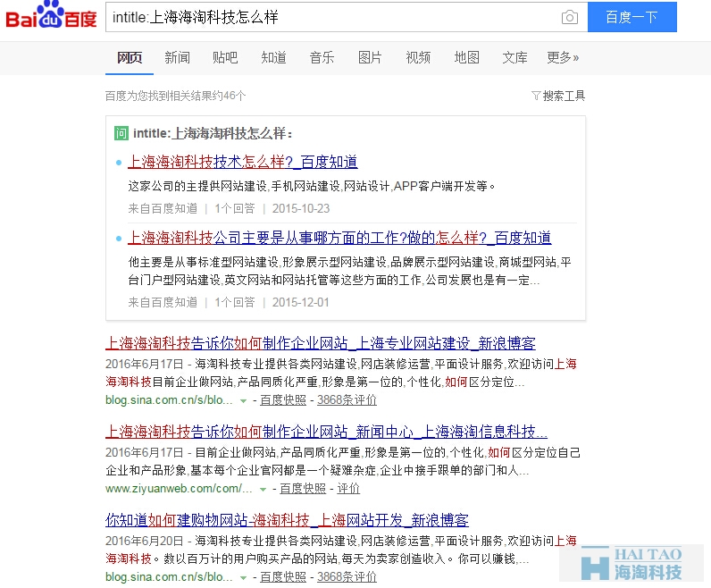
Task: Open 上海海淘科技公司主要是从事哪方面的工作 link
Action: (339, 238)
